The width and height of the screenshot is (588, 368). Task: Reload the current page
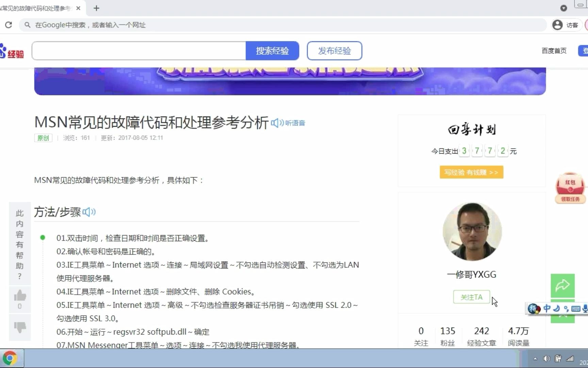9,25
